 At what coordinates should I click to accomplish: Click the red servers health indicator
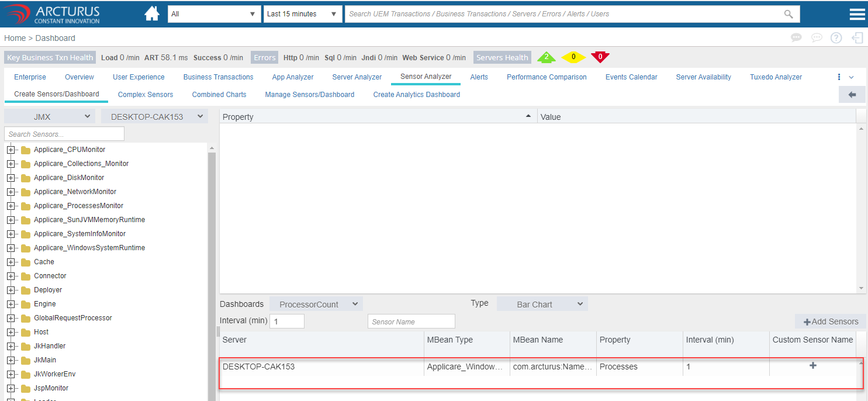pos(600,57)
